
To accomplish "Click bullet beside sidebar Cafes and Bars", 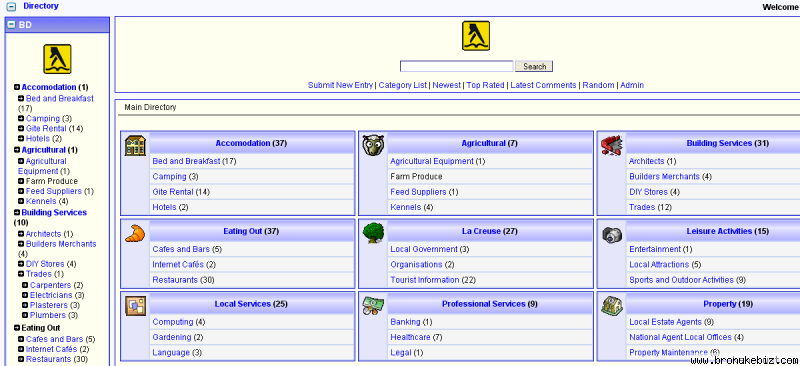I will (21, 339).
